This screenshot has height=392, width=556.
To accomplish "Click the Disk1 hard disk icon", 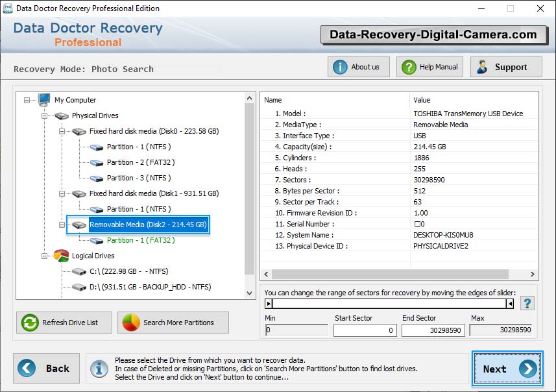I will 79,193.
